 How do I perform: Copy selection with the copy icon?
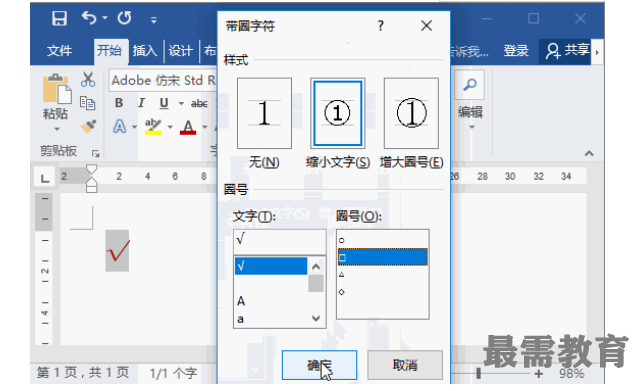click(x=88, y=103)
